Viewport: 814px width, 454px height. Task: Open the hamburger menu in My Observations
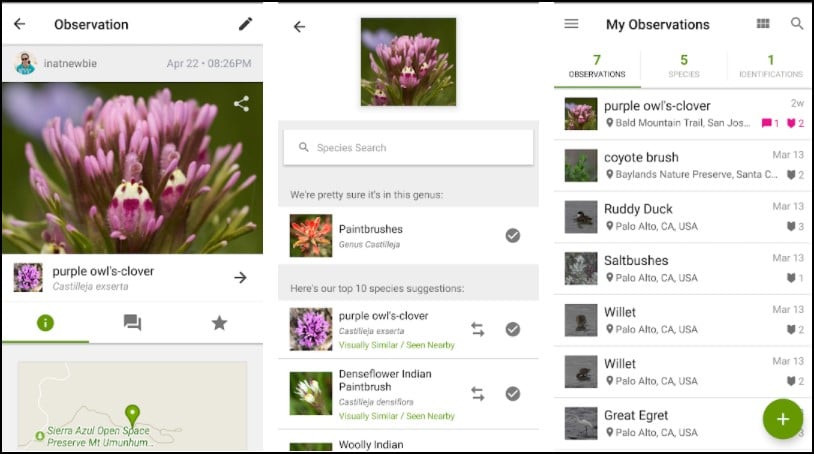[572, 24]
